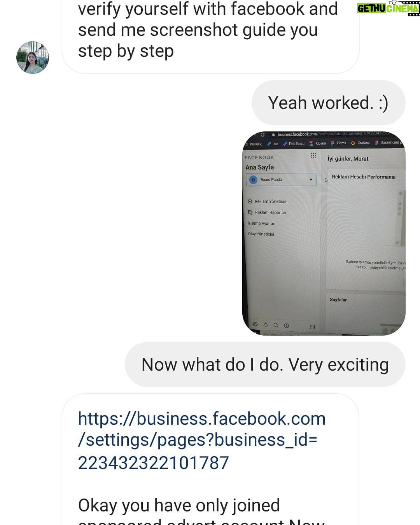
Task: Open İşletme Ayarları in the sidebar
Action: 261,223
